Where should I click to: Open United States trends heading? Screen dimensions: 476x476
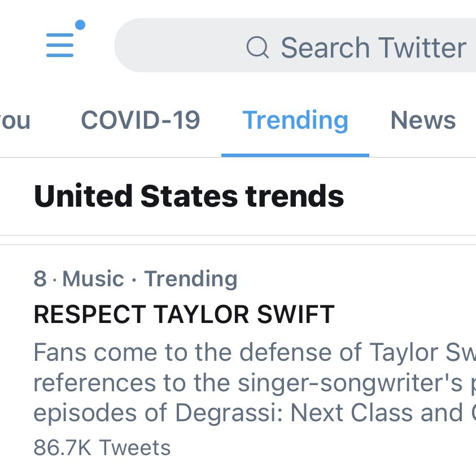[x=189, y=196]
